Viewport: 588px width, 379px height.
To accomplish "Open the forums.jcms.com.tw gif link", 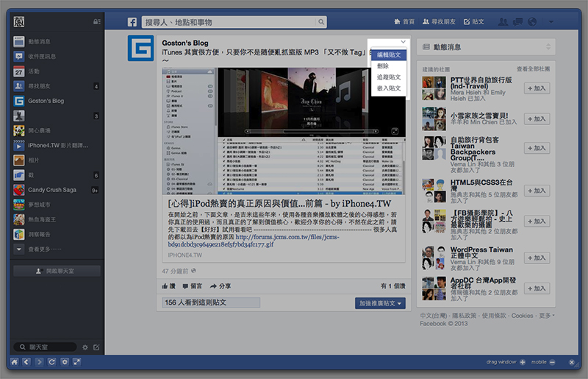I will click(254, 241).
